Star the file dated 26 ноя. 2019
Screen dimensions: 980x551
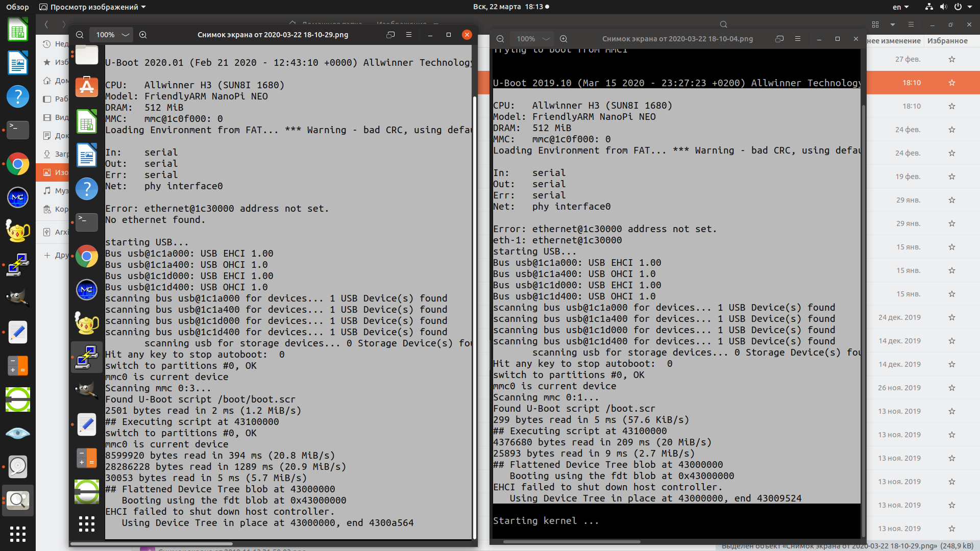point(951,388)
